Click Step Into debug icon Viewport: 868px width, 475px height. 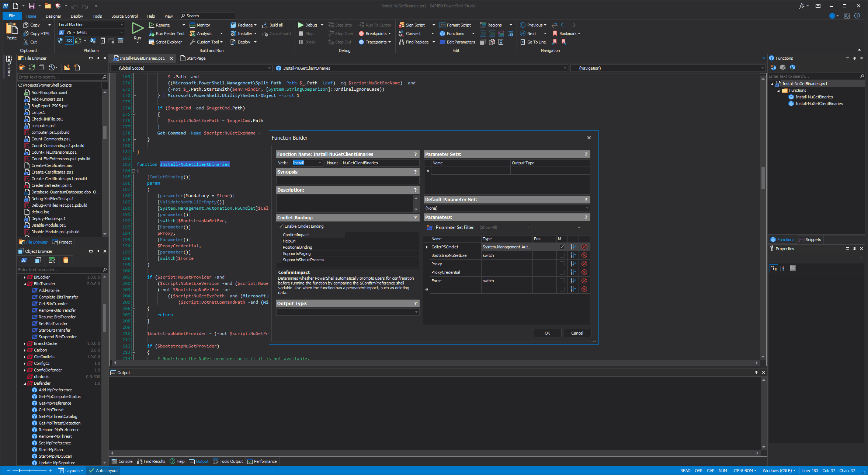(330, 25)
